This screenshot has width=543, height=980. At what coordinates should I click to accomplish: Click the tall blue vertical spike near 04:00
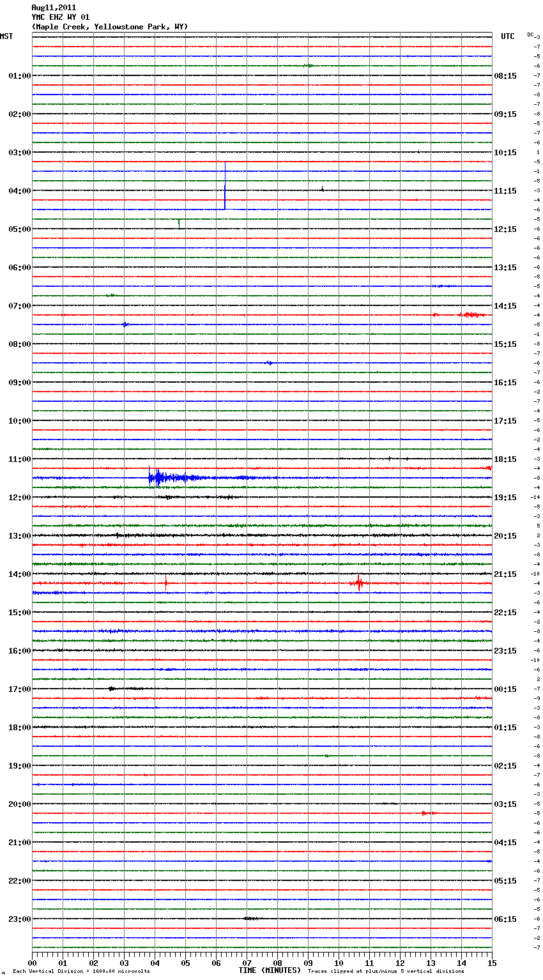(x=225, y=185)
